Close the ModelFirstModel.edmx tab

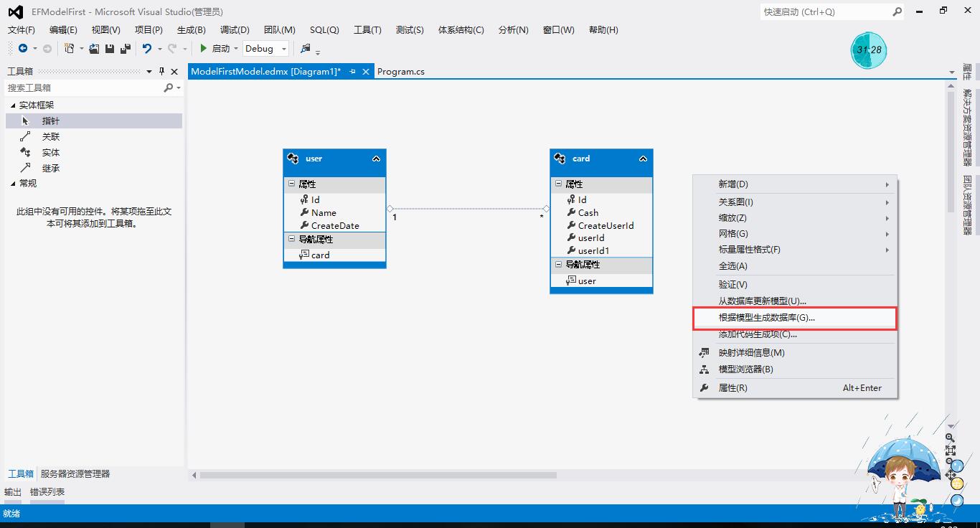(365, 72)
